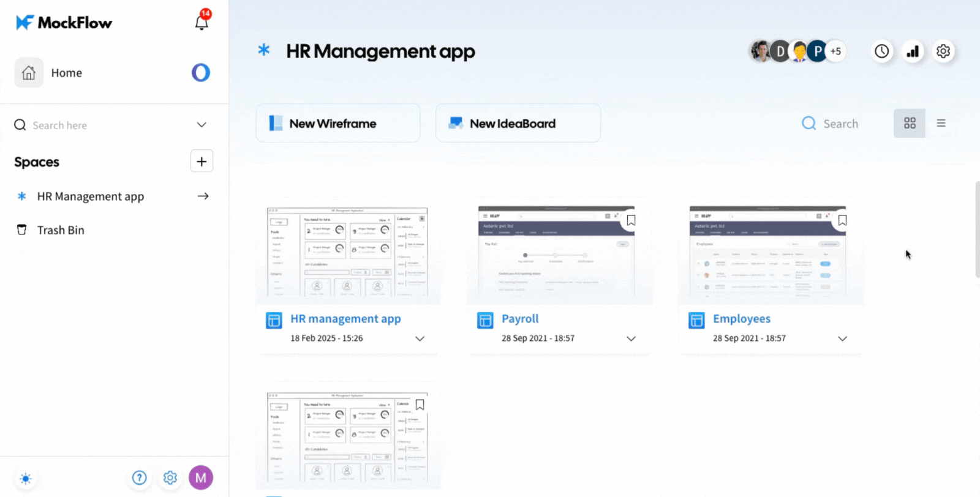
Task: Expand Employees card dropdown chevron
Action: click(842, 338)
